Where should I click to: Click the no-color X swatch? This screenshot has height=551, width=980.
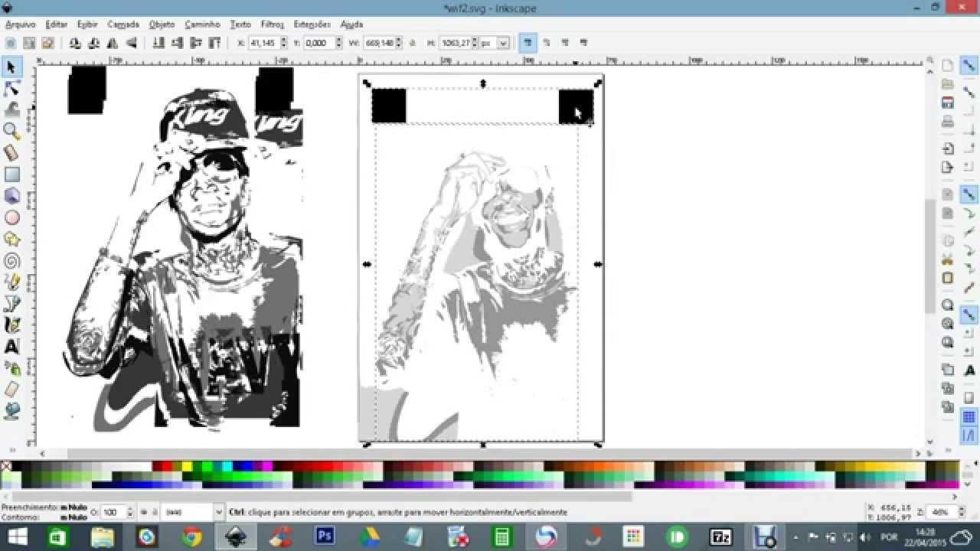click(x=6, y=466)
